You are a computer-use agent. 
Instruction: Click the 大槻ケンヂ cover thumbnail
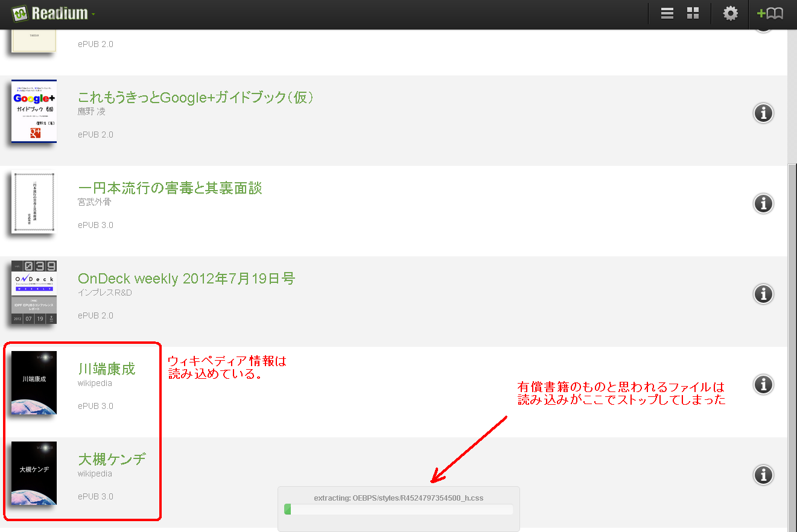34,473
